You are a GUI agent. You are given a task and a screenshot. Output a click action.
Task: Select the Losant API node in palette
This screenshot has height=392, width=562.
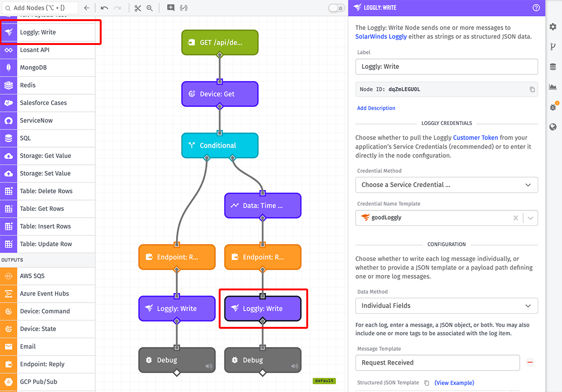point(47,50)
